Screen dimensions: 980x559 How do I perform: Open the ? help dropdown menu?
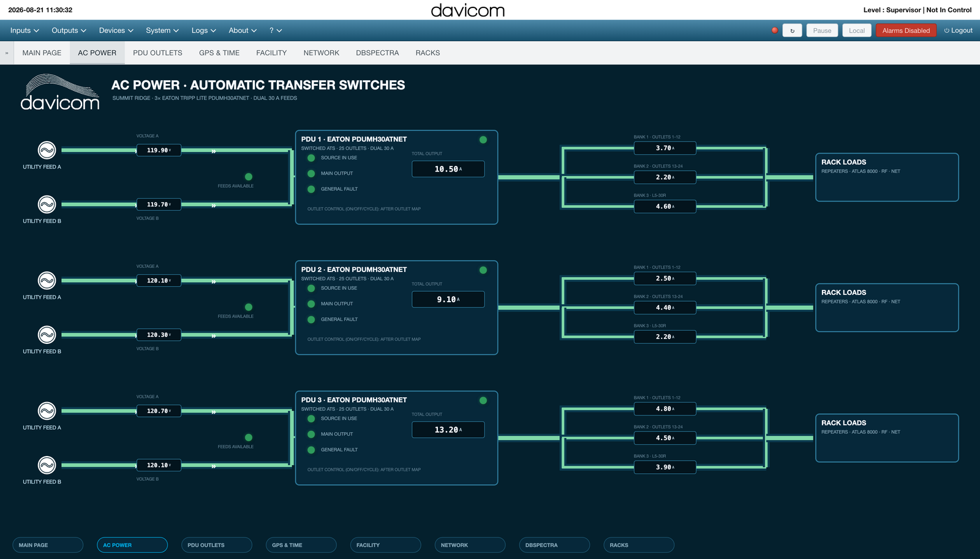coord(276,31)
